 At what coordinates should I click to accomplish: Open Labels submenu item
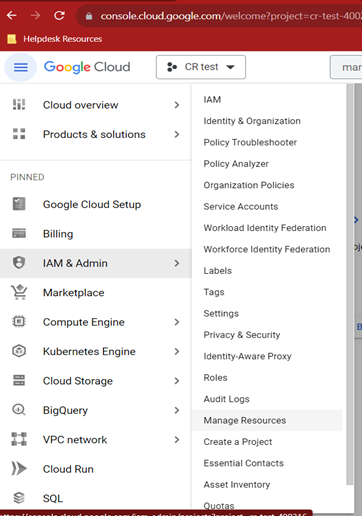218,270
